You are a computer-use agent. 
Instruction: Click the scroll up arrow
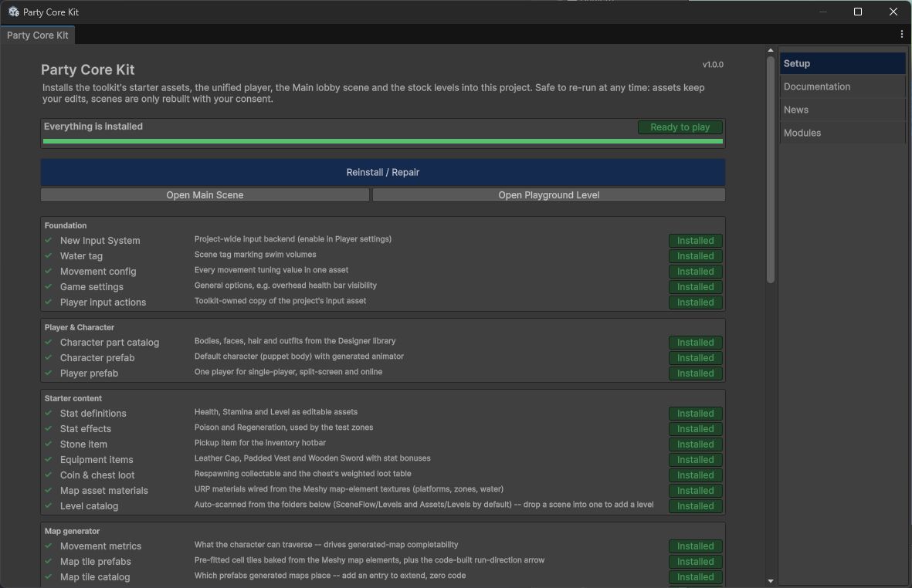click(770, 51)
